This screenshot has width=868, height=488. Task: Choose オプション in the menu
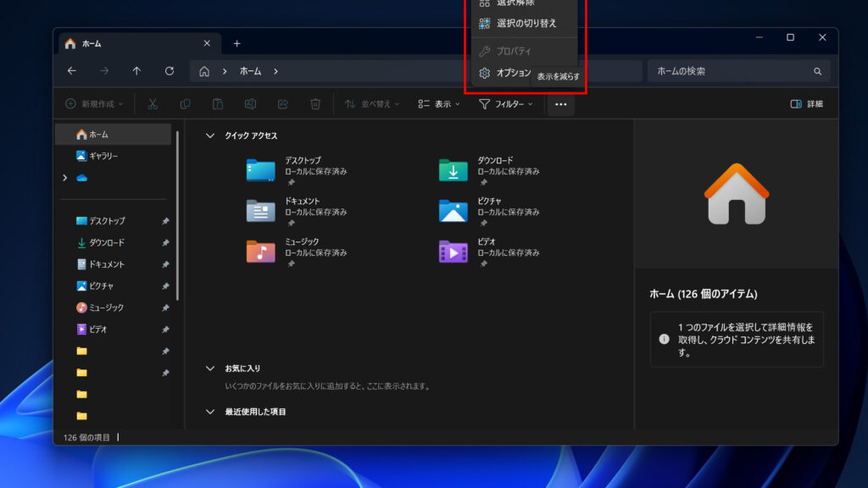point(505,73)
